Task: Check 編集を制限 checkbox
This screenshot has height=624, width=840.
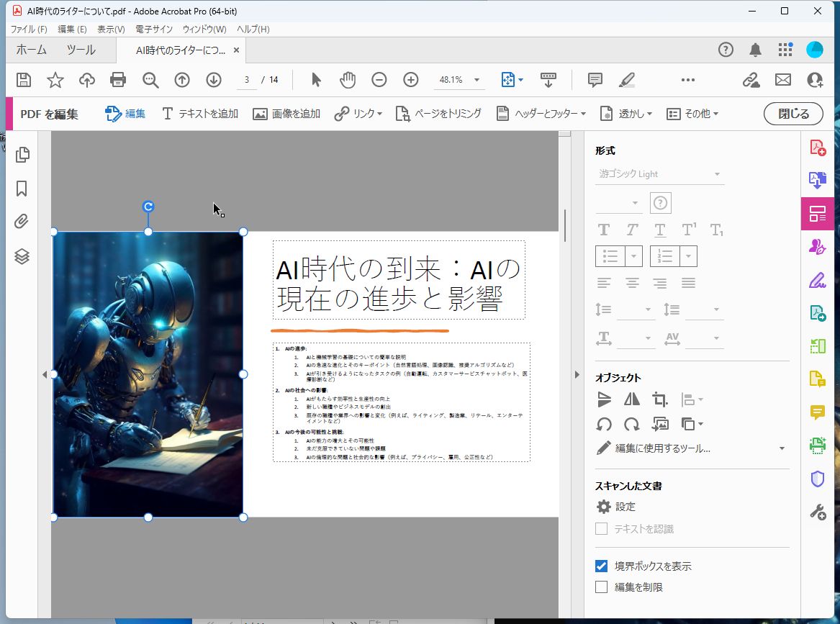Action: (602, 587)
